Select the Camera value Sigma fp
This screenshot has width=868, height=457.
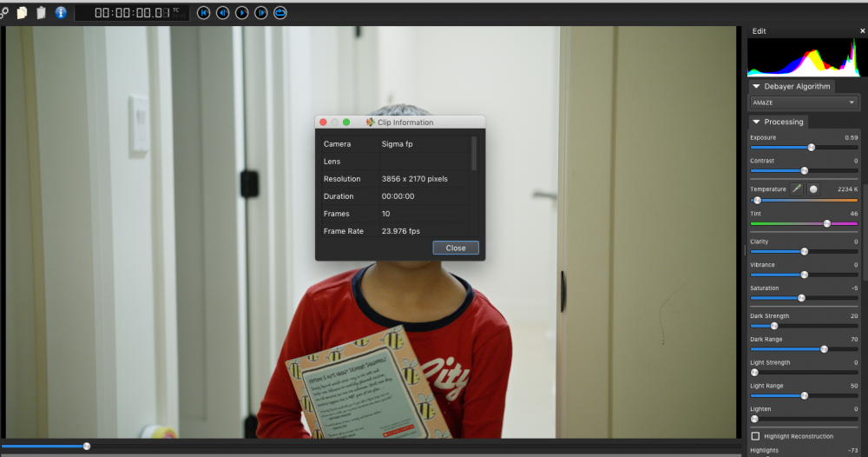pyautogui.click(x=397, y=144)
